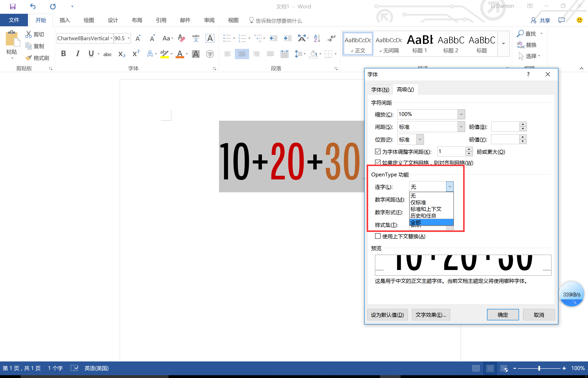Screen dimensions: 588x378
Task: Click the Sort A-Z icon
Action: [317, 38]
